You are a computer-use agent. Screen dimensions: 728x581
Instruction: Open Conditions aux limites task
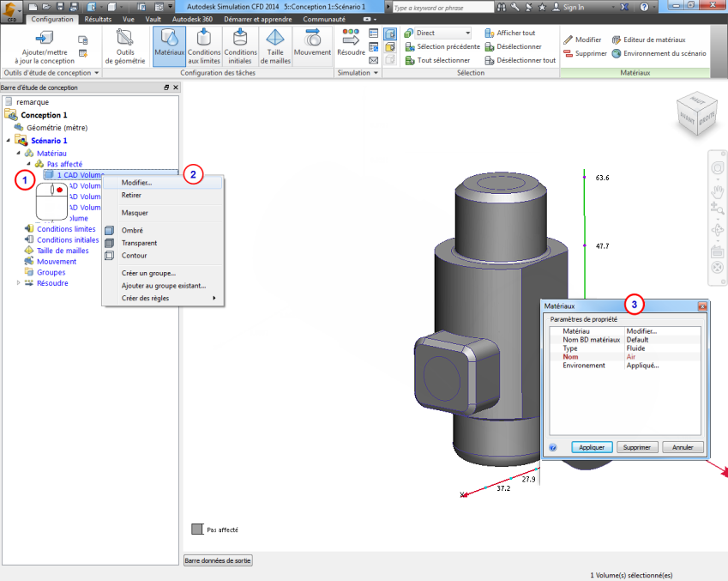[x=204, y=46]
